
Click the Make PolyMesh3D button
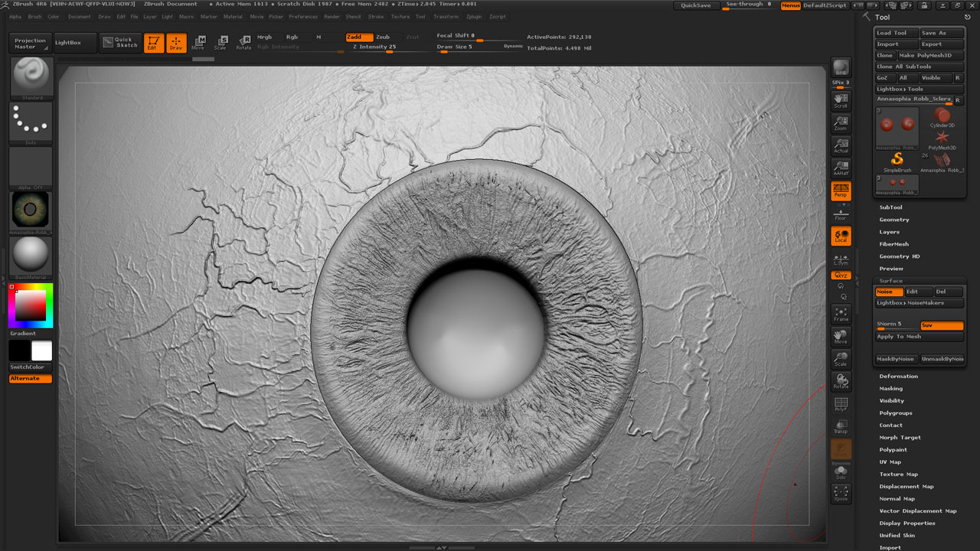(x=925, y=56)
